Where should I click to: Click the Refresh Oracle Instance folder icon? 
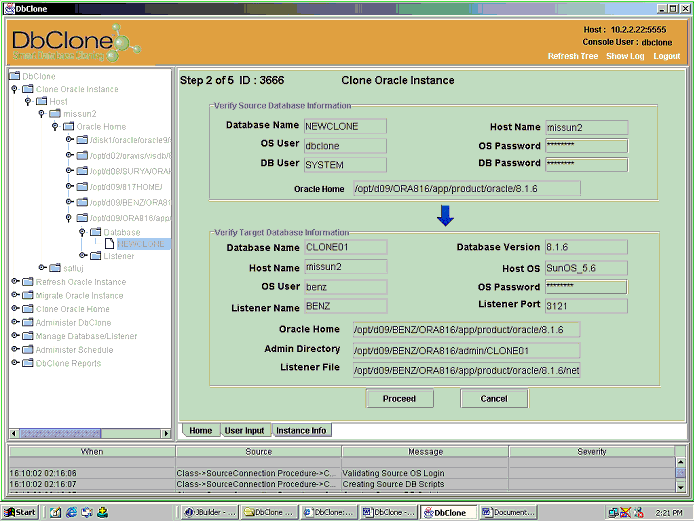pyautogui.click(x=28, y=282)
